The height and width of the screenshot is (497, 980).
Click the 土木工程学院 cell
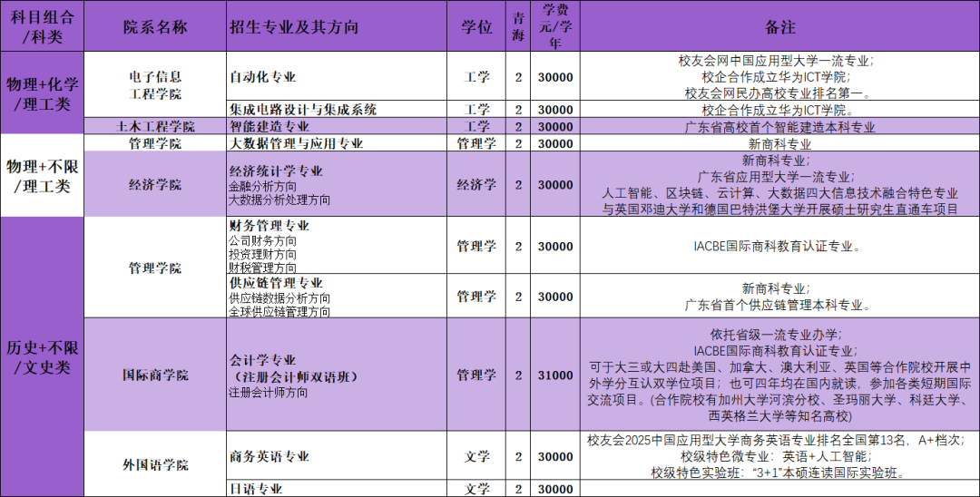tap(155, 125)
